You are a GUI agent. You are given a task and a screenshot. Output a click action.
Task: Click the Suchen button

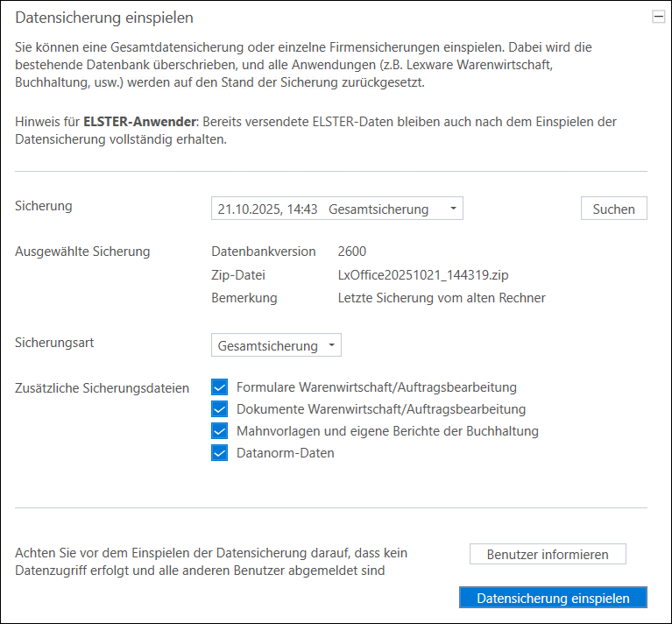613,209
